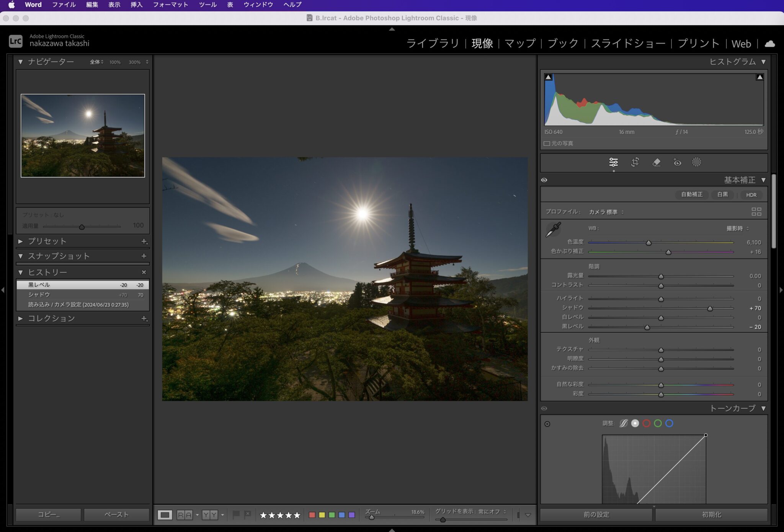Toggle the shadow clipping indicator in histogram

tap(548, 77)
